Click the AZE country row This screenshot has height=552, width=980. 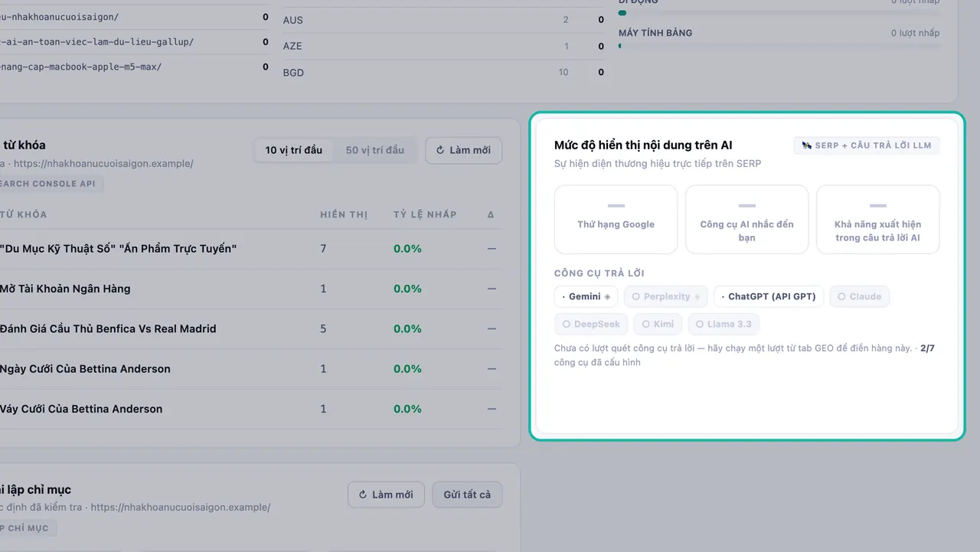[443, 46]
